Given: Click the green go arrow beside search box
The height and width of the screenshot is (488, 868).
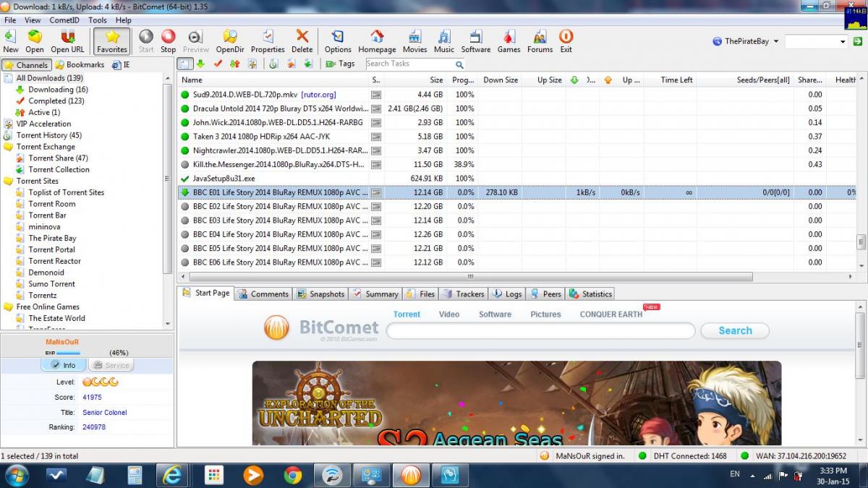Looking at the screenshot, I should pos(858,42).
